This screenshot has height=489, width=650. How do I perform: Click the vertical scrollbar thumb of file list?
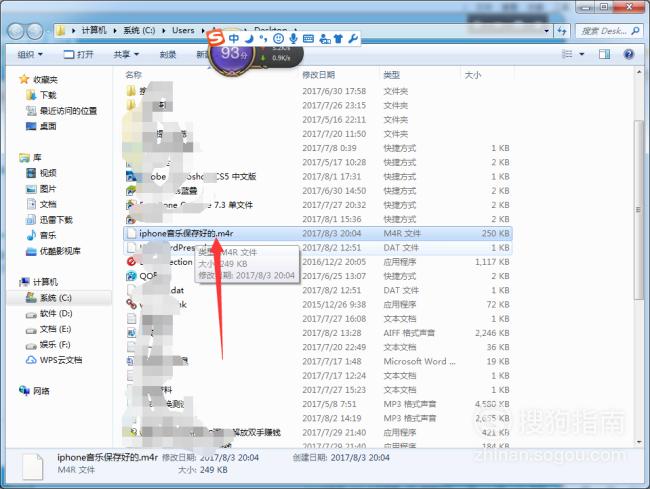click(x=639, y=209)
